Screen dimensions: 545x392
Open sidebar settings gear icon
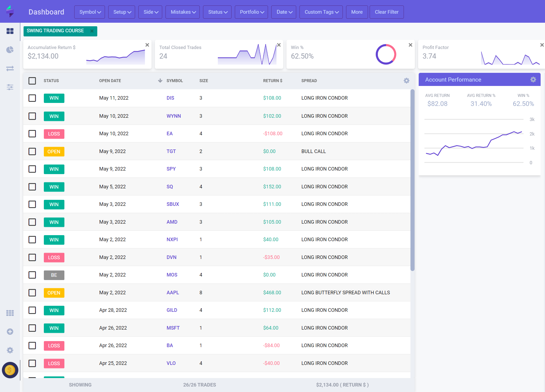click(x=10, y=350)
